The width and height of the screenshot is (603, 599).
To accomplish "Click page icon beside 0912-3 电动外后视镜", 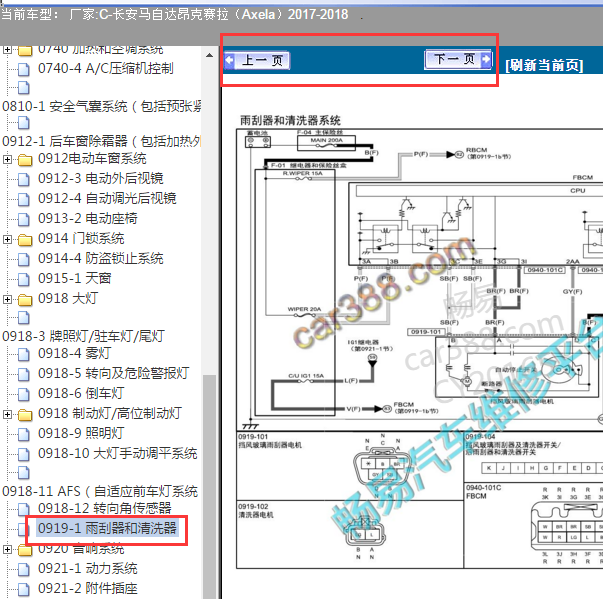I will pos(24,179).
